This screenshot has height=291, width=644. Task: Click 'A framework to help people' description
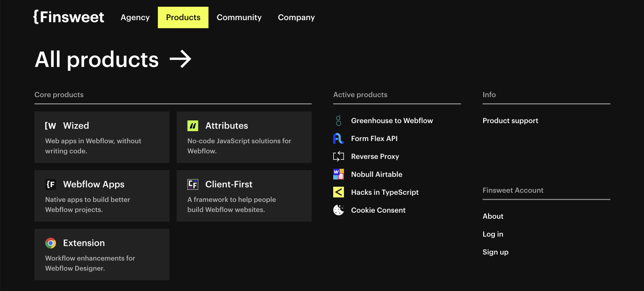(232, 200)
